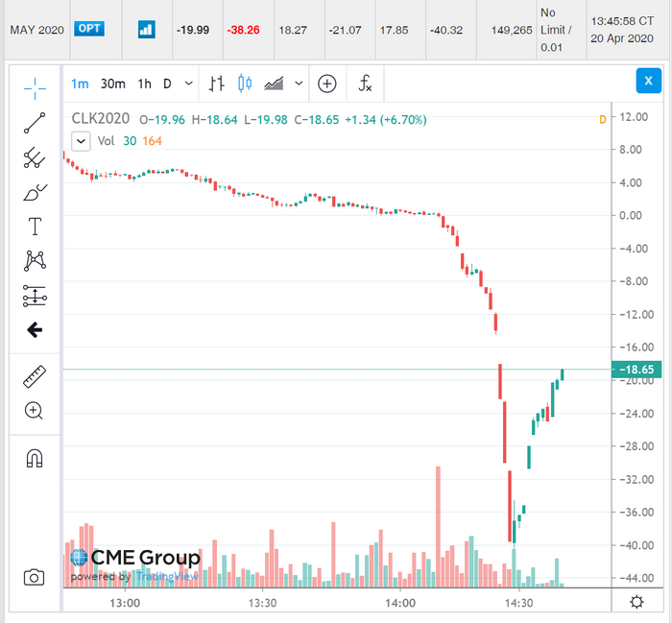Open the indicators fx button
672x623 pixels.
365,84
